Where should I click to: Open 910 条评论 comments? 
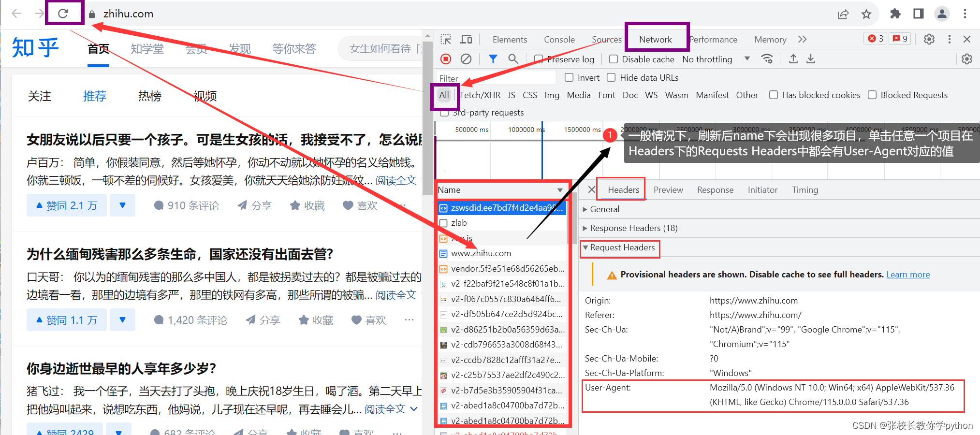click(186, 205)
